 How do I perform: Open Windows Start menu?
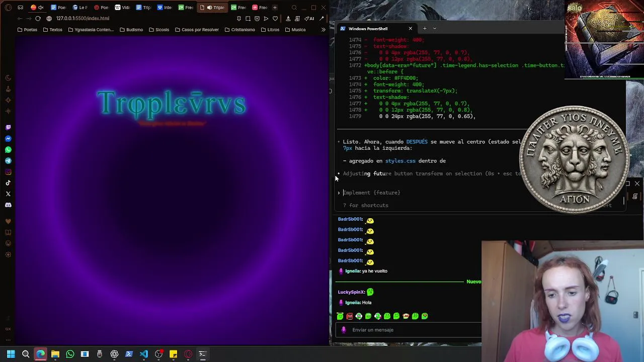click(11, 354)
